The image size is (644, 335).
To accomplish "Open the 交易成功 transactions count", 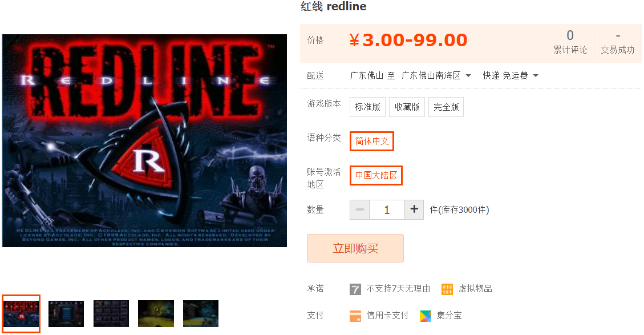I will click(x=617, y=42).
